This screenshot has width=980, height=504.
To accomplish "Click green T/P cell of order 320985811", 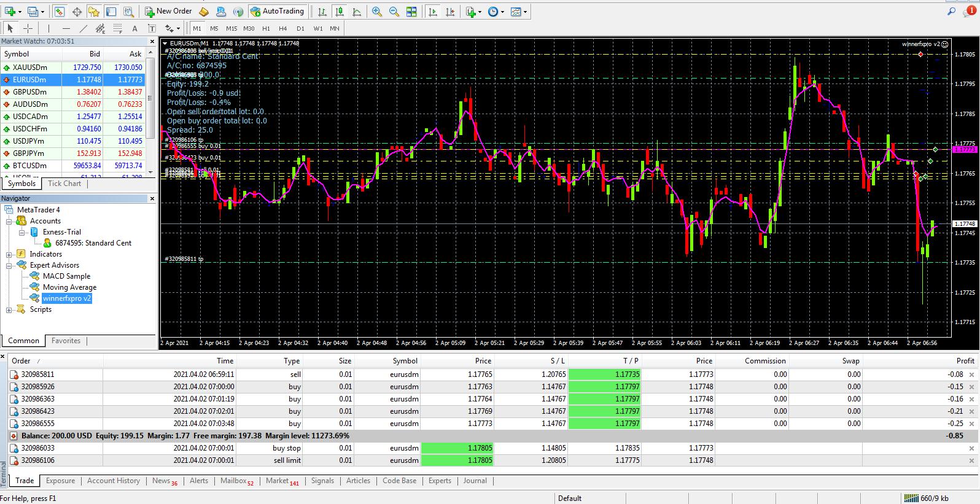I will 605,374.
